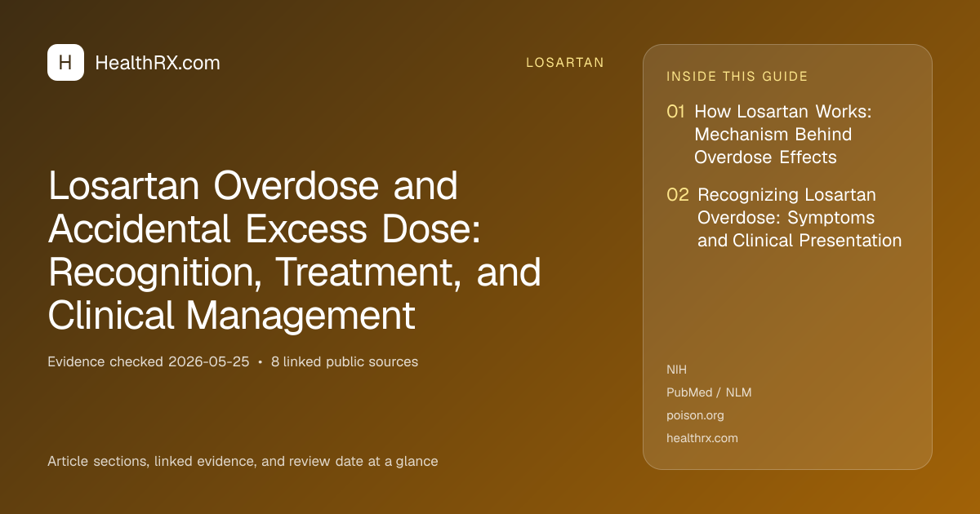Click 'Evidence checked 2026-05-25' date text

tap(149, 361)
